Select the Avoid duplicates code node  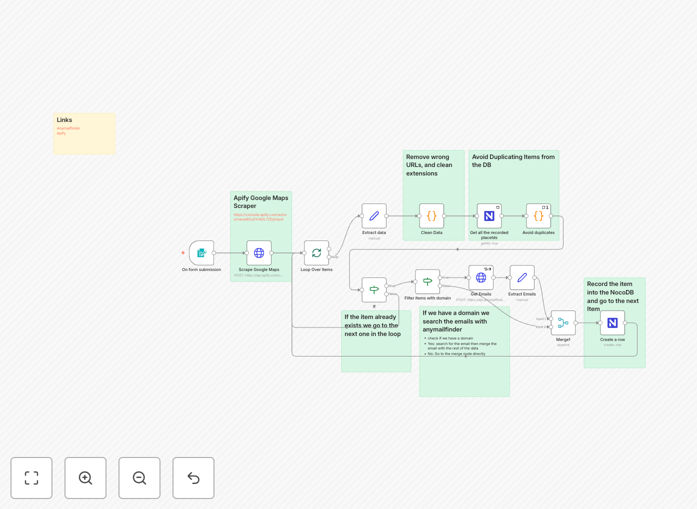(538, 216)
